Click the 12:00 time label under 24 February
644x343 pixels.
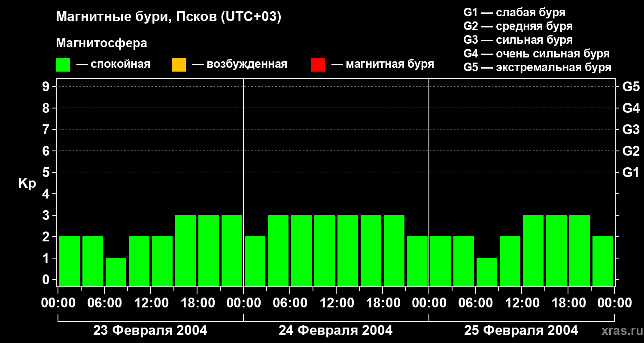pyautogui.click(x=336, y=303)
